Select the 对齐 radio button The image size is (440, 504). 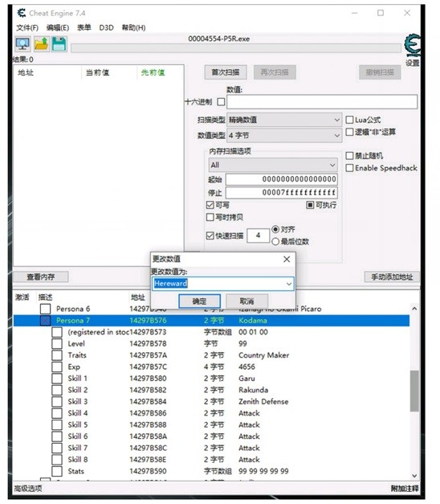[275, 229]
